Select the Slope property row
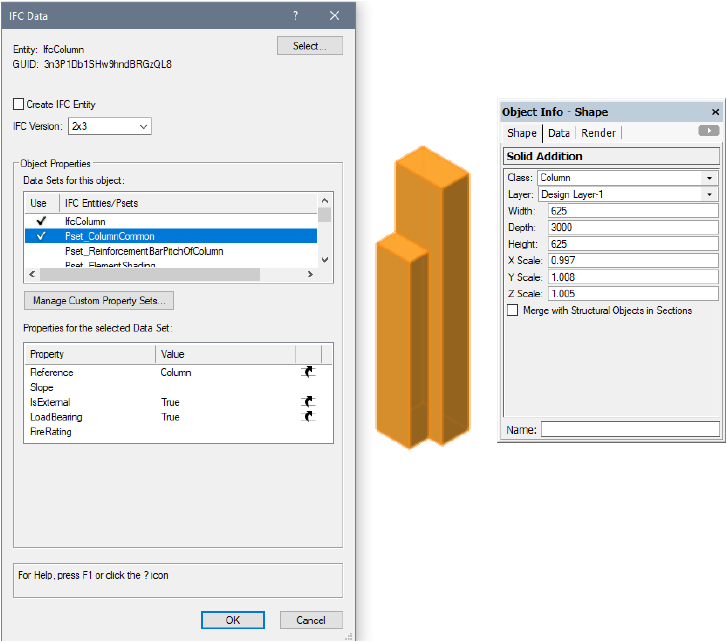Image resolution: width=727 pixels, height=642 pixels. coord(178,387)
